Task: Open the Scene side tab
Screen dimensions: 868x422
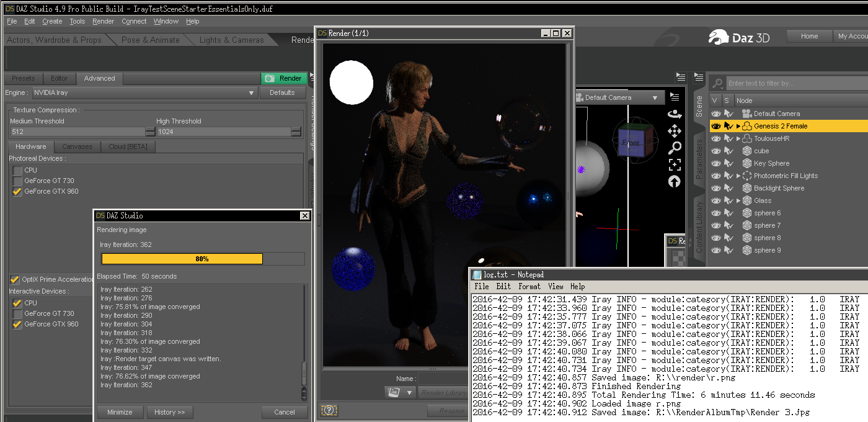Action: (x=699, y=106)
